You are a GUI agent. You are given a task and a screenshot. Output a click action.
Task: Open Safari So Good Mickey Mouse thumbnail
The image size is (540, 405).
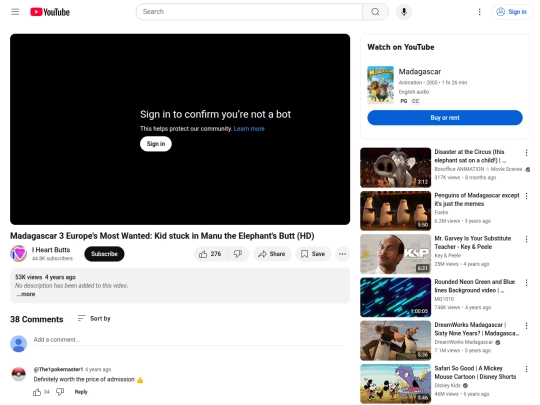[395, 384]
